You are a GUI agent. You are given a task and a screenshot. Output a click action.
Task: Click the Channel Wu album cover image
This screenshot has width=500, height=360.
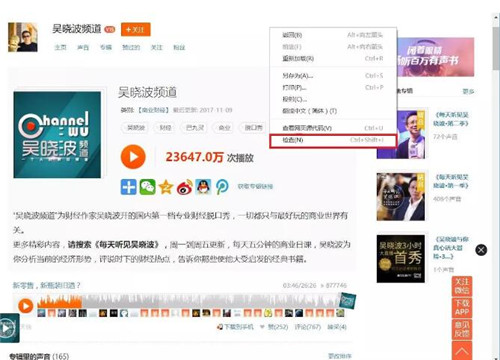[57, 135]
